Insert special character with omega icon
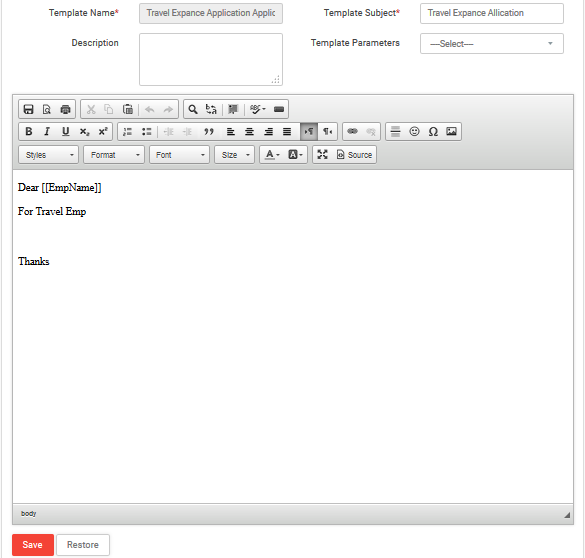The height and width of the screenshot is (558, 585). click(433, 131)
